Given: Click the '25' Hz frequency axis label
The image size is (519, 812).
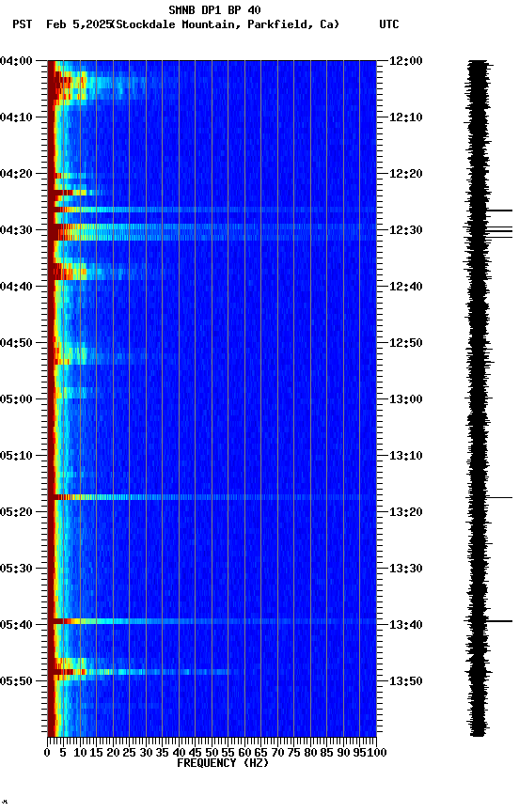Looking at the screenshot, I should (x=129, y=753).
